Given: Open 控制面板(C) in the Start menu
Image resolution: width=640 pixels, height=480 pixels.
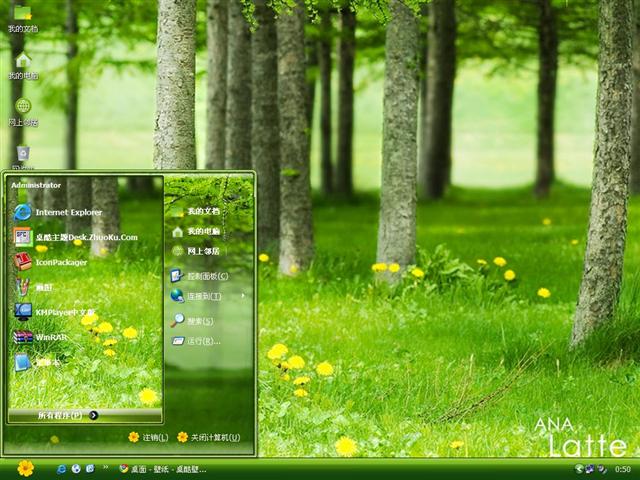Looking at the screenshot, I should coord(207,276).
